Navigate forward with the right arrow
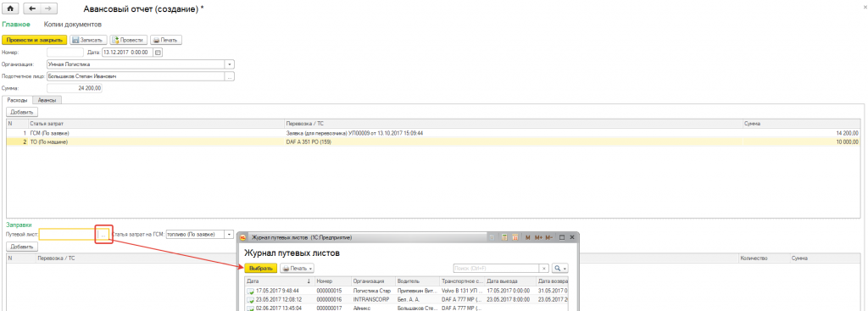 (47, 8)
